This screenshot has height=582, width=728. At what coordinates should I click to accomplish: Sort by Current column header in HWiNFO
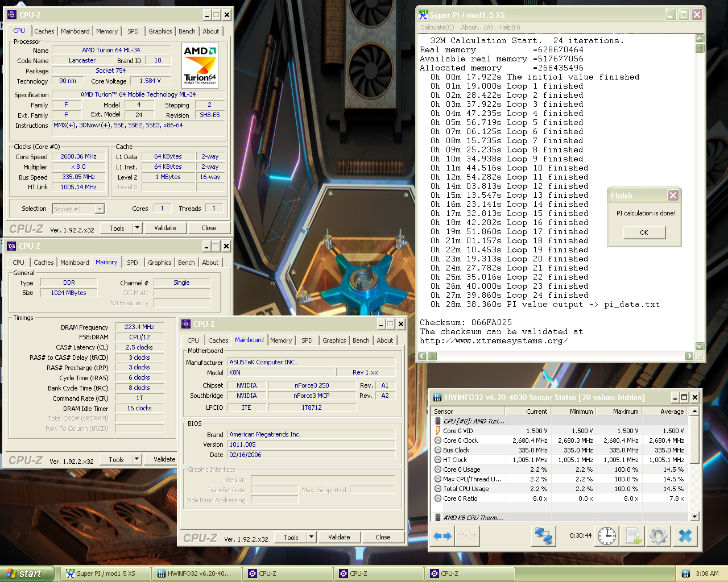(x=527, y=411)
